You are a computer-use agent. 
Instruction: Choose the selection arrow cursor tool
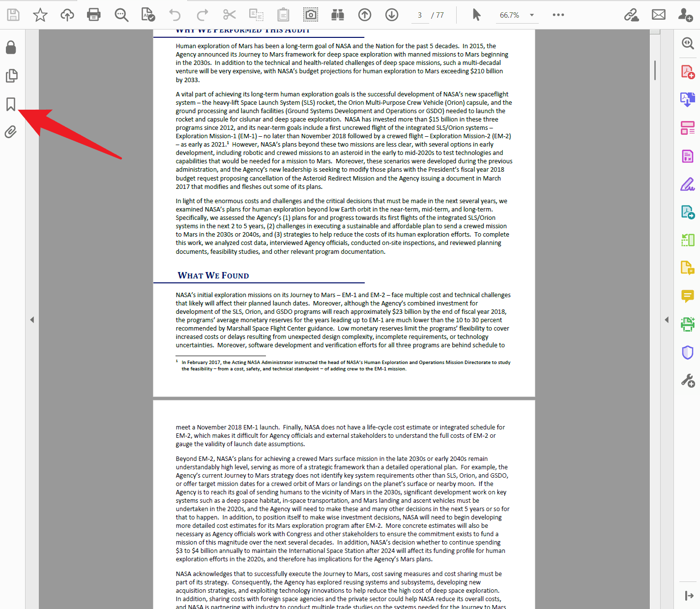tap(476, 15)
